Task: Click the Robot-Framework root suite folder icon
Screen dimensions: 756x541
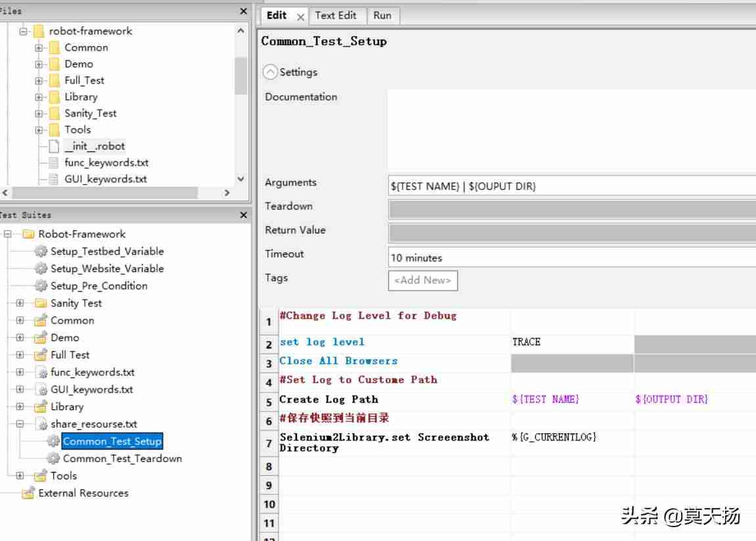Action: tap(28, 235)
